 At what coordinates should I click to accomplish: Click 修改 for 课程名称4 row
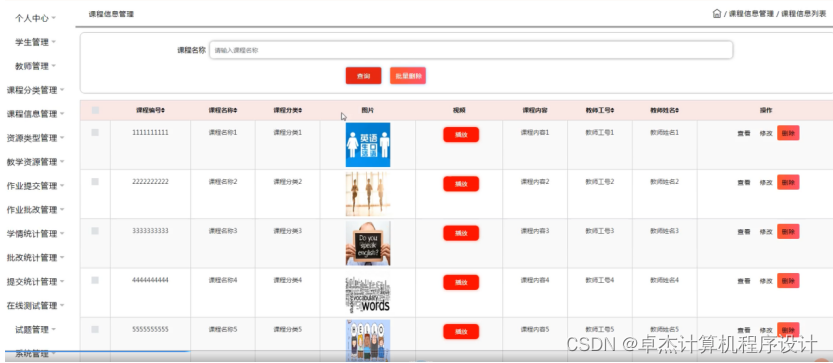766,281
